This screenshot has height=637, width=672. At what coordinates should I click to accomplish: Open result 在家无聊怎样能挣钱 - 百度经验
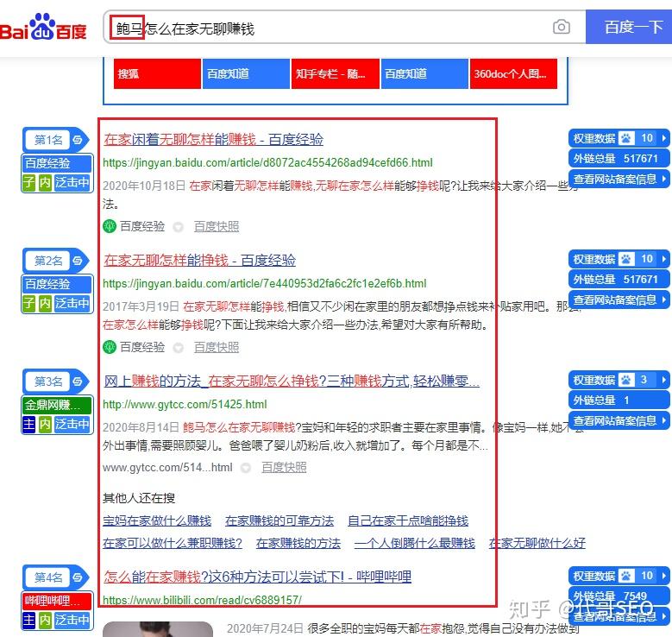200,261
